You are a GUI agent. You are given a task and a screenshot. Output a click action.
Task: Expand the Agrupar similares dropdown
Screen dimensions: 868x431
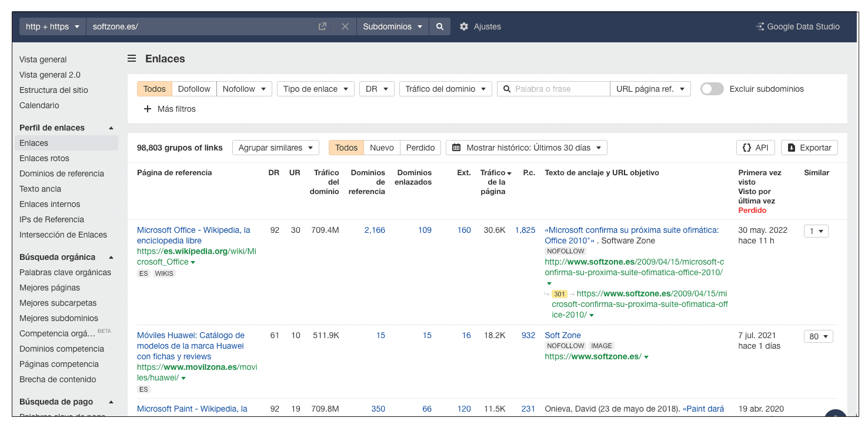(x=275, y=148)
